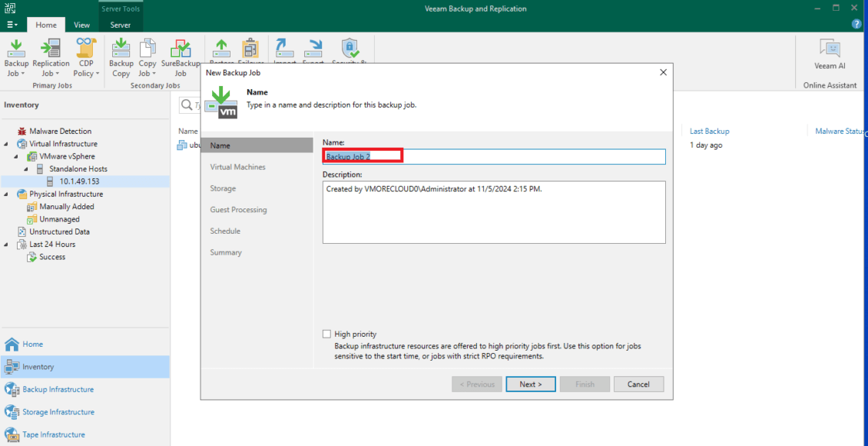The height and width of the screenshot is (446, 868).
Task: Click the backup job Name field
Action: pos(493,157)
